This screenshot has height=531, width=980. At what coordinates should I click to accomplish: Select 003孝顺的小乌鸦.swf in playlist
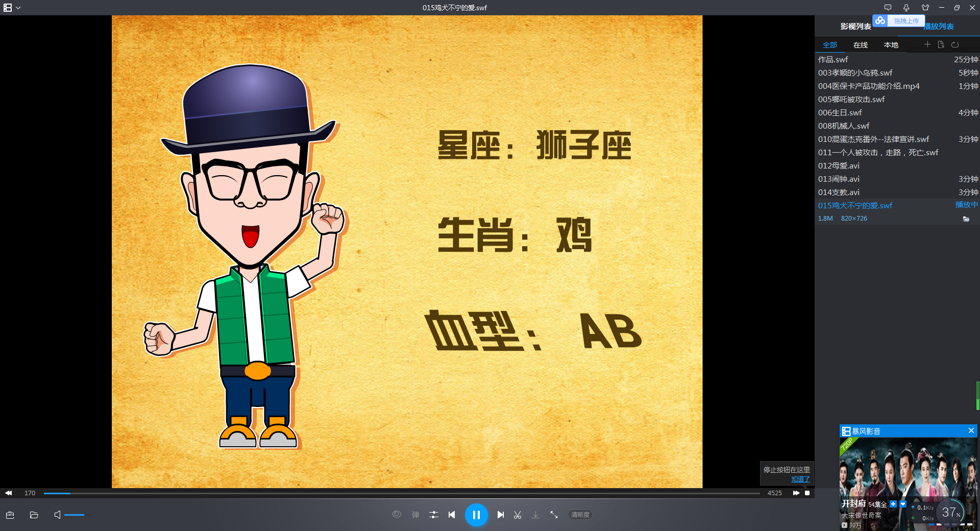897,73
